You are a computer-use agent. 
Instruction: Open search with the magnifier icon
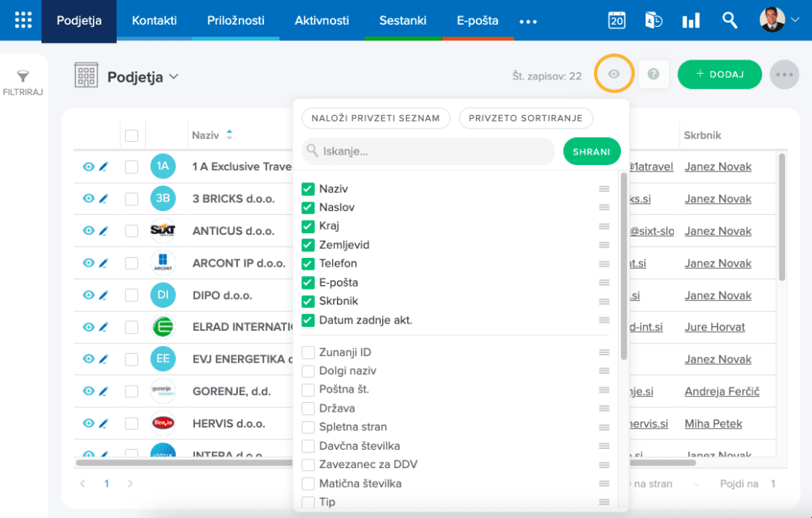click(730, 21)
